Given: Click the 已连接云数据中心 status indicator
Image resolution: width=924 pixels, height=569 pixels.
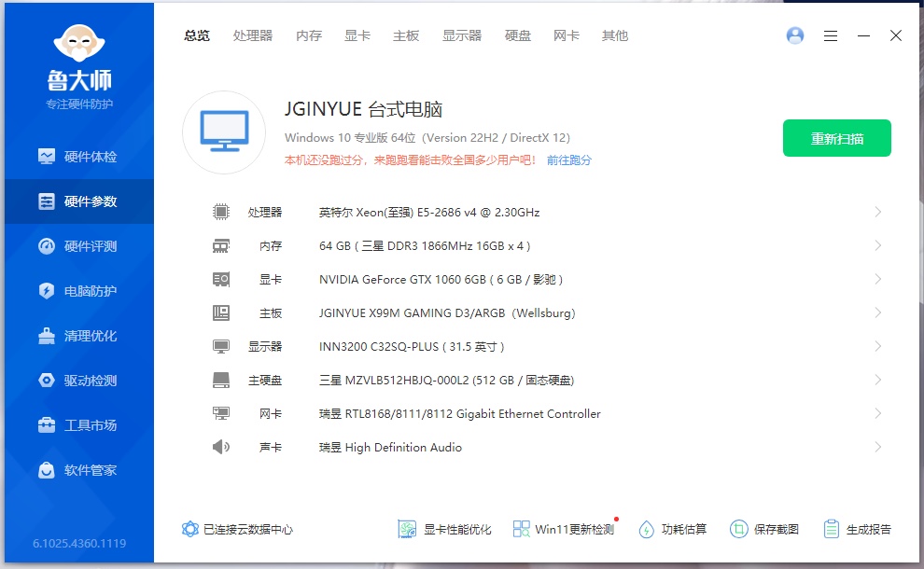Looking at the screenshot, I should 237,529.
